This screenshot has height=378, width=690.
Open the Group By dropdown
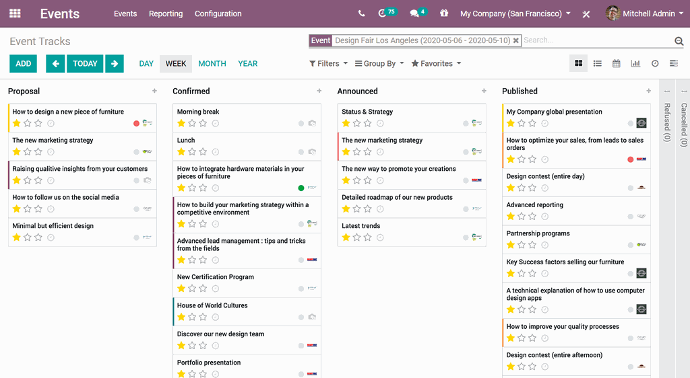[x=379, y=63]
